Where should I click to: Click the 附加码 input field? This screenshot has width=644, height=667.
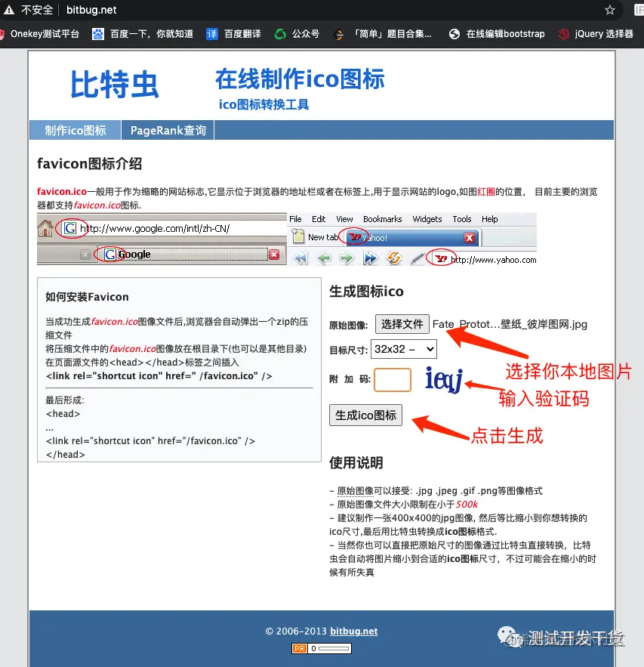392,381
